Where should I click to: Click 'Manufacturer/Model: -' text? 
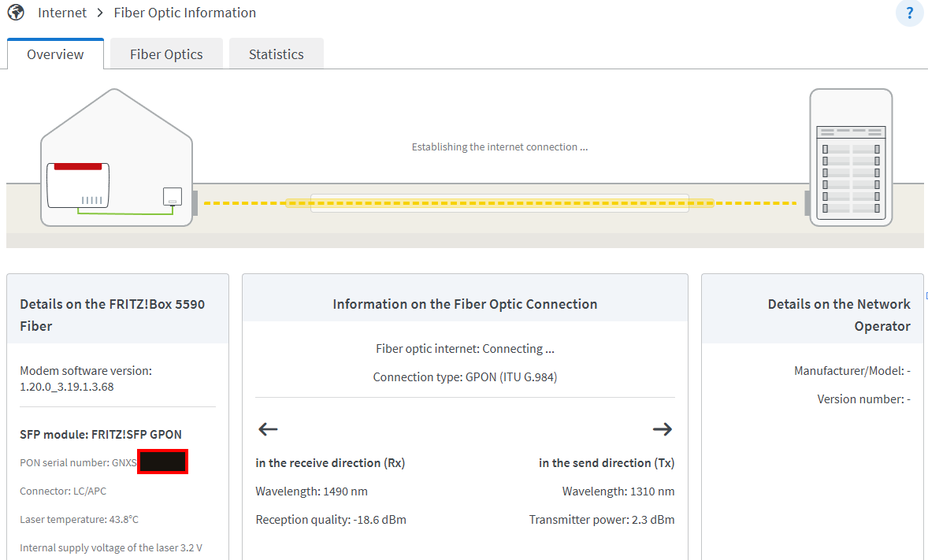click(852, 370)
